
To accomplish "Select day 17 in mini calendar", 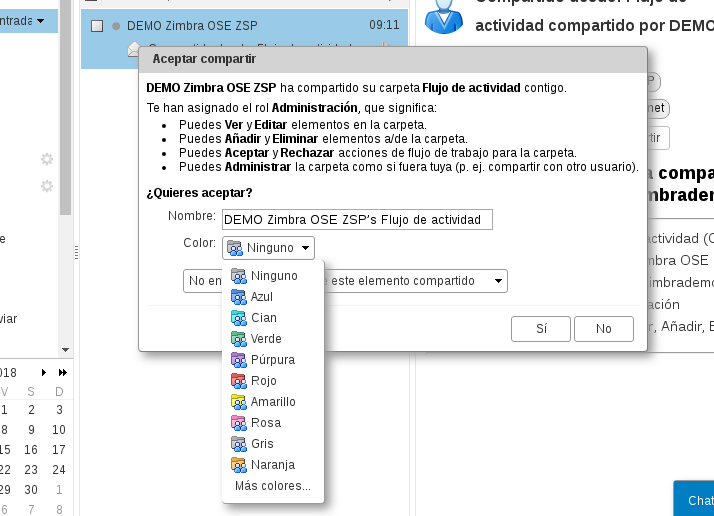I will [59, 450].
